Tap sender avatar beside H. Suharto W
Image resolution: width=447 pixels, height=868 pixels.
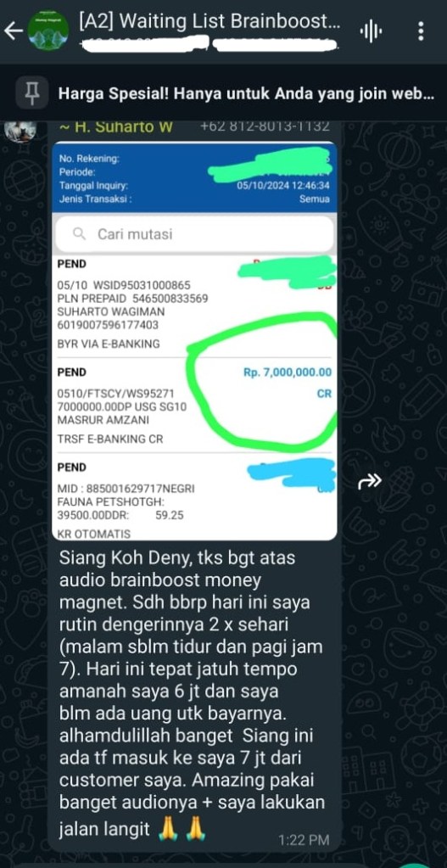tap(21, 131)
